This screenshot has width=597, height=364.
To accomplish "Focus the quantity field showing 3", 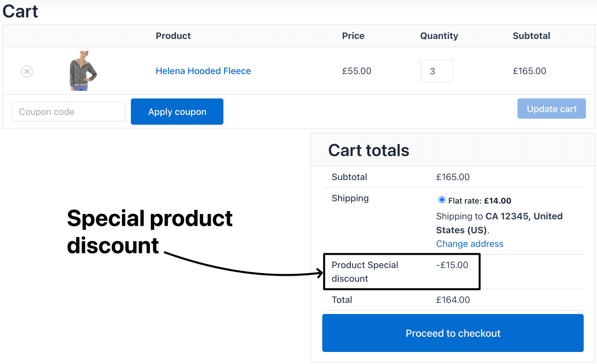I will point(436,71).
